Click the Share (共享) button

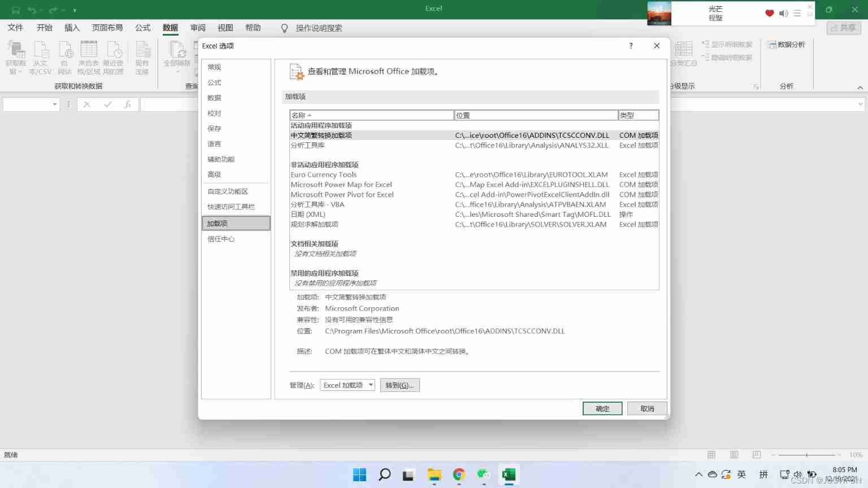[844, 28]
